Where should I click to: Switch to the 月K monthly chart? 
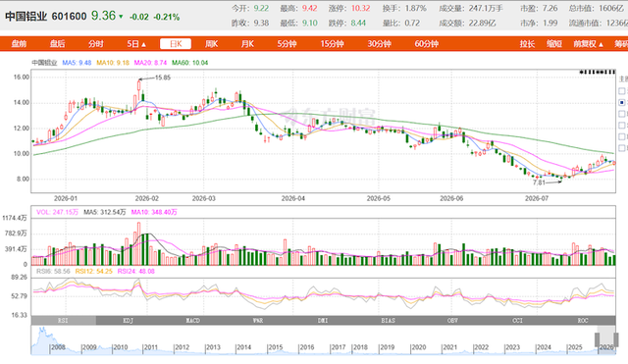pyautogui.click(x=247, y=43)
